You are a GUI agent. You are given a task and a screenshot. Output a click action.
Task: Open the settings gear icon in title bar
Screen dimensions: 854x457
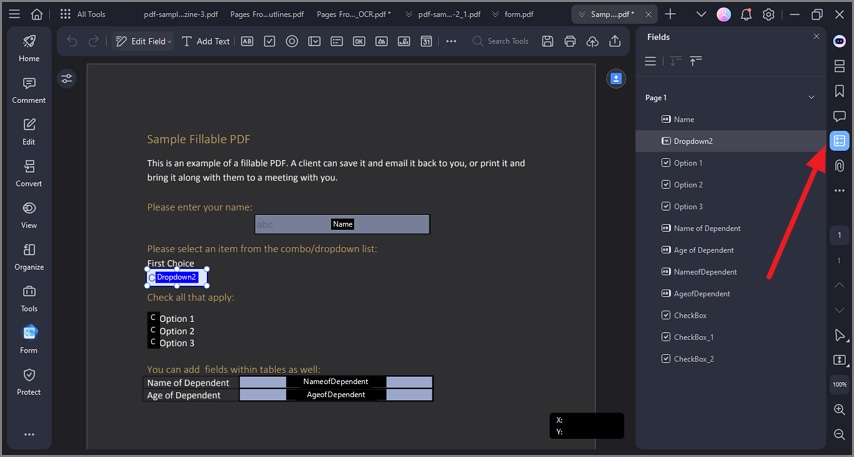coord(768,15)
